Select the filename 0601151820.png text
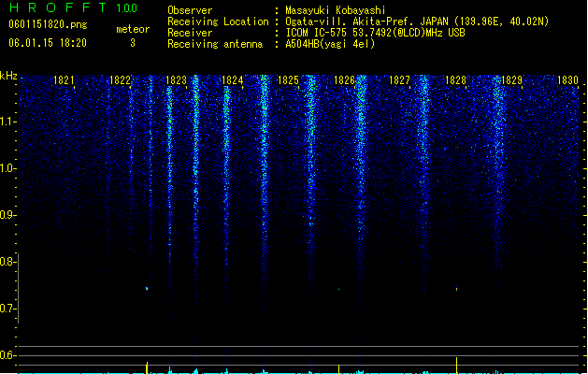This screenshot has height=374, width=588. [48, 24]
